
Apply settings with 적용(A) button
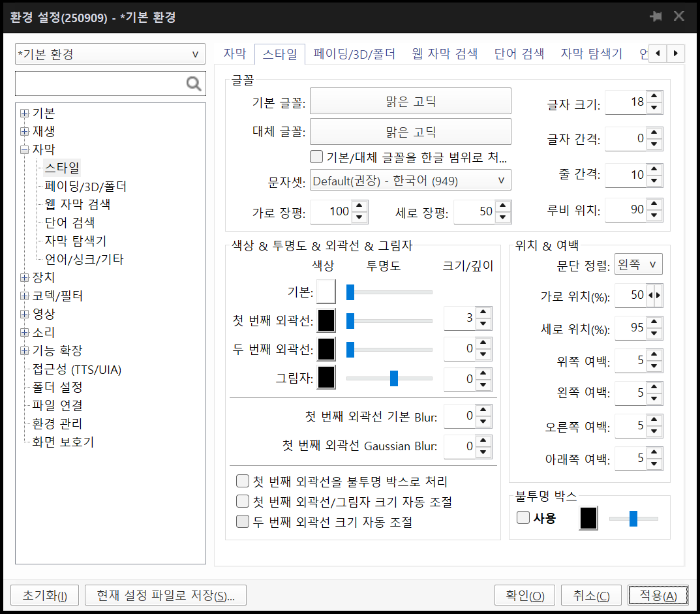click(658, 595)
